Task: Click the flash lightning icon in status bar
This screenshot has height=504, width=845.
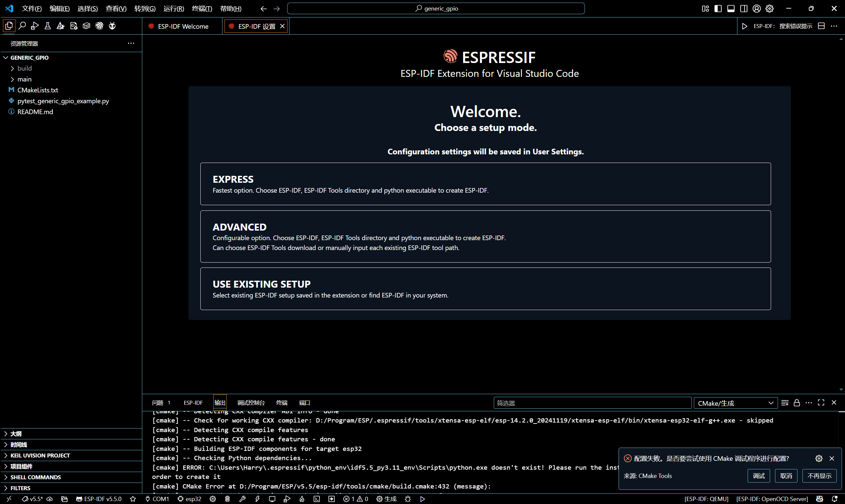Action: pyautogui.click(x=257, y=499)
